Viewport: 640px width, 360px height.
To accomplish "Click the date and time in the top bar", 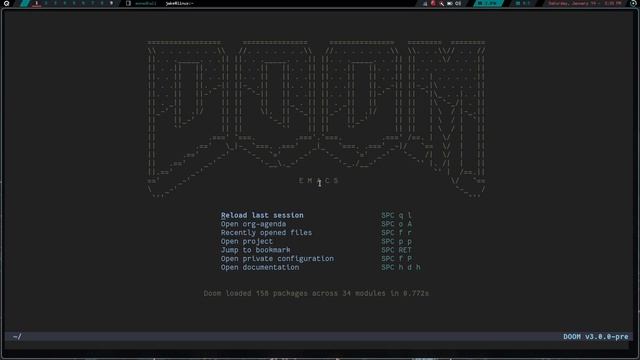I will click(x=585, y=3).
